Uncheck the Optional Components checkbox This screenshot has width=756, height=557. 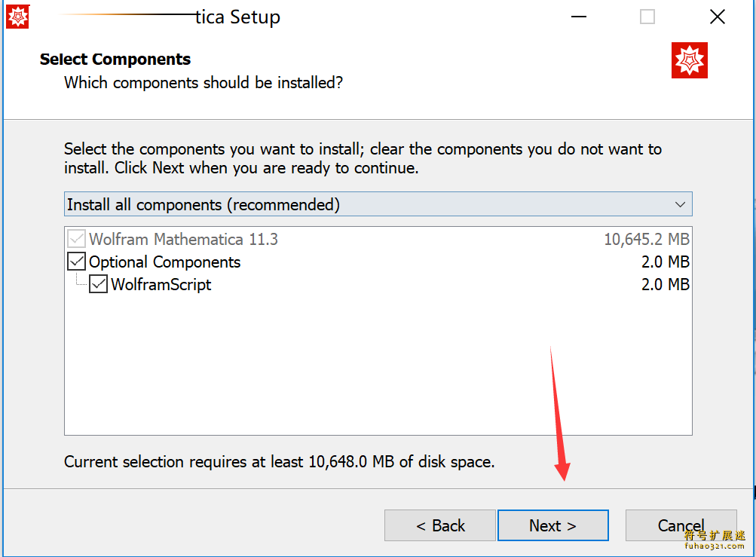pyautogui.click(x=76, y=262)
